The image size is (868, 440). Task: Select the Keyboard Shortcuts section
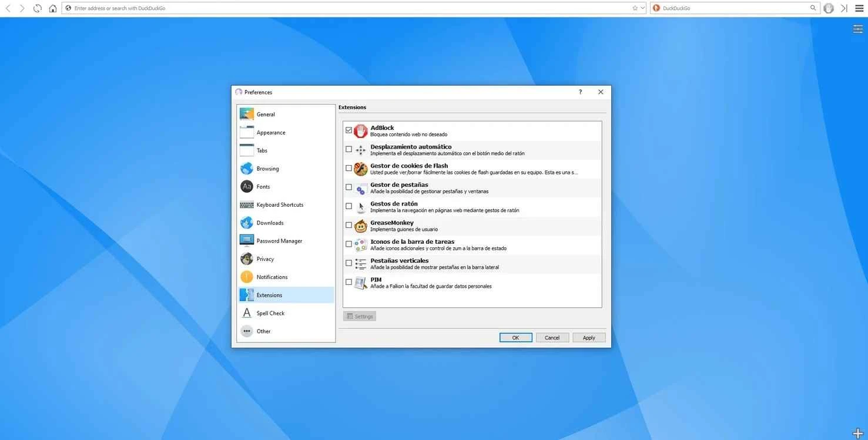286,205
